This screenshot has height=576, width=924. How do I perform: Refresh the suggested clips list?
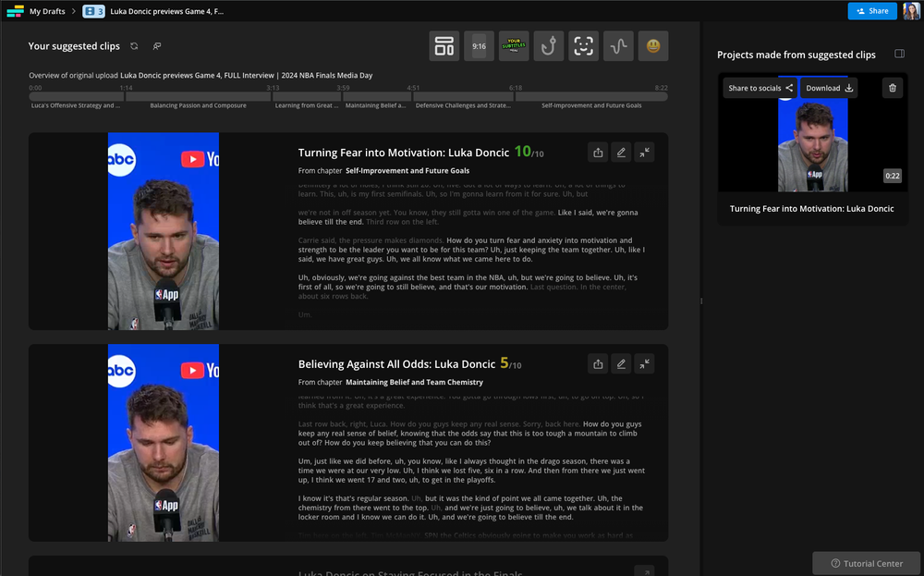point(134,46)
